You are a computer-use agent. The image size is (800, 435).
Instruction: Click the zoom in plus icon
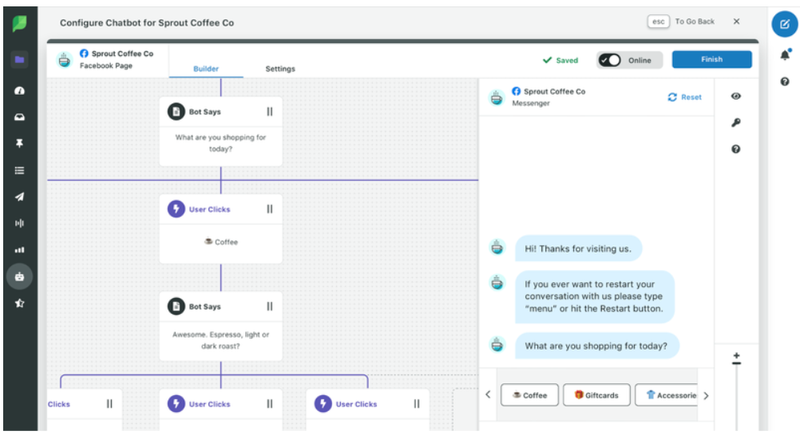[736, 355]
